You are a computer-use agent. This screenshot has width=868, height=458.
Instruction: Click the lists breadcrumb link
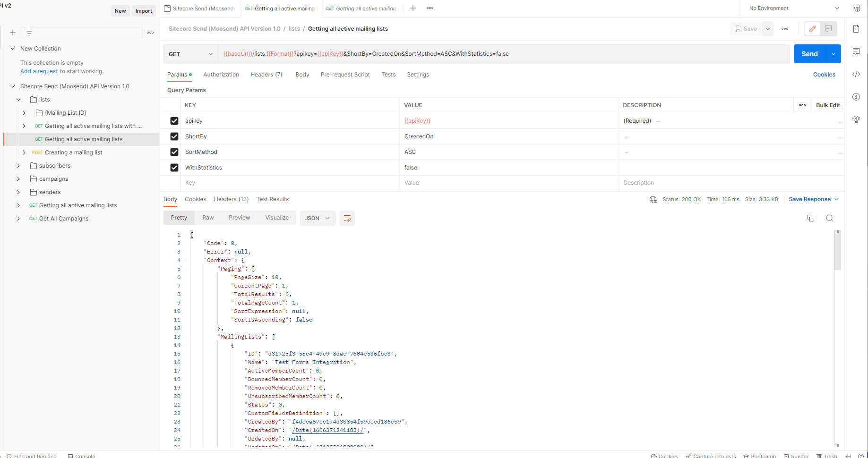pyautogui.click(x=294, y=29)
